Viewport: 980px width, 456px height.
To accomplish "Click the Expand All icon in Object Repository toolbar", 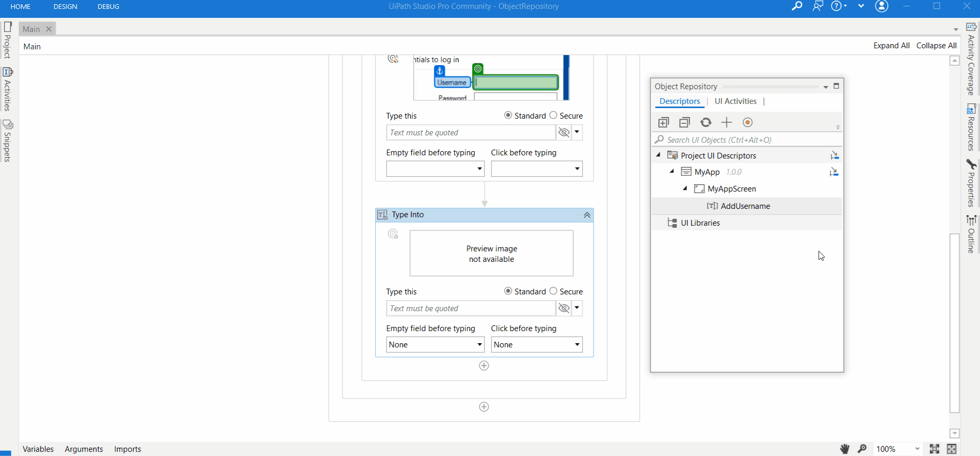I will point(664,123).
